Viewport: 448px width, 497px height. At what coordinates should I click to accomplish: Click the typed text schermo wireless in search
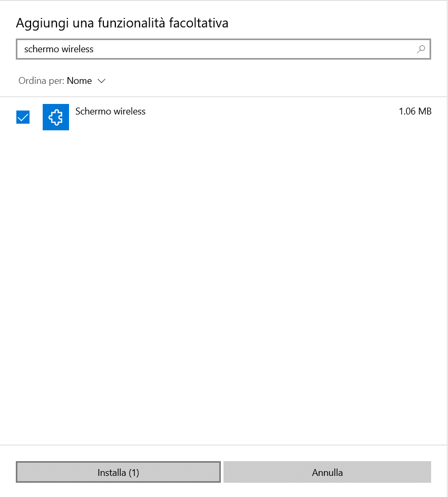click(x=59, y=49)
